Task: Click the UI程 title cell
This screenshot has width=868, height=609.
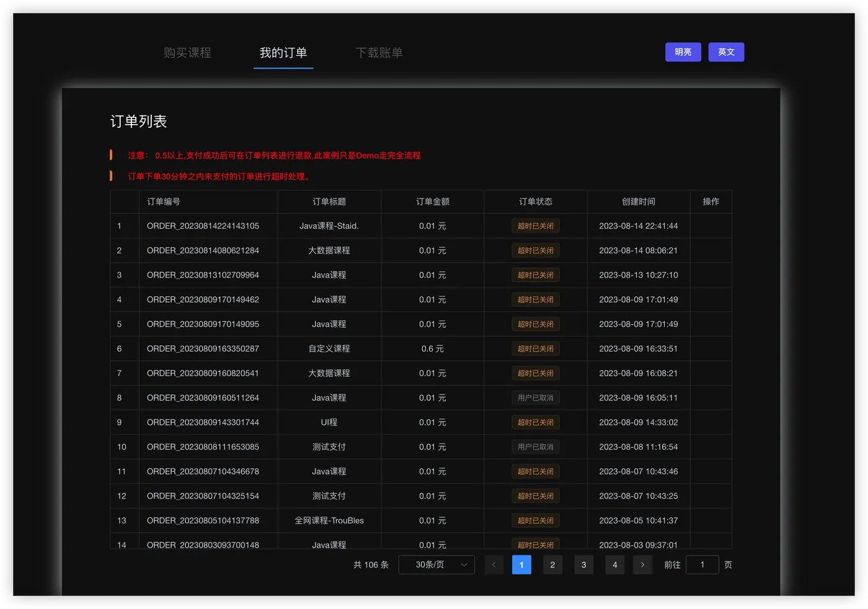Action: pos(329,422)
